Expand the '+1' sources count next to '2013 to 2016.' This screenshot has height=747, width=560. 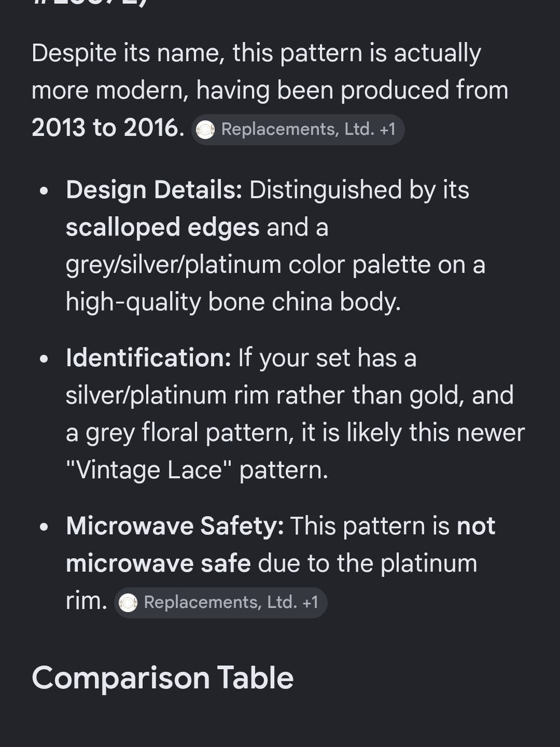pyautogui.click(x=388, y=129)
